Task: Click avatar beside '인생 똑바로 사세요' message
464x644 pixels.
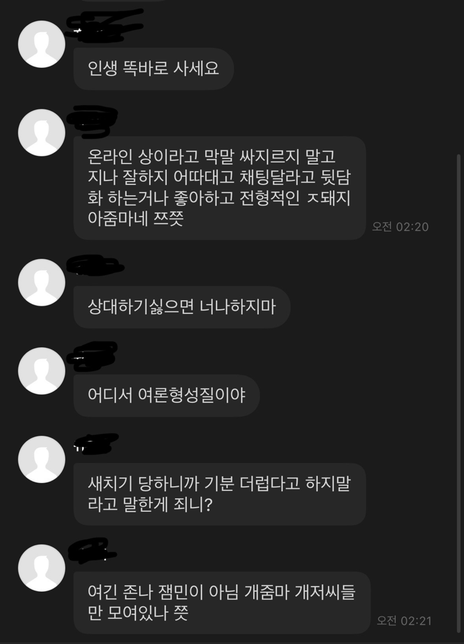Action: point(41,44)
